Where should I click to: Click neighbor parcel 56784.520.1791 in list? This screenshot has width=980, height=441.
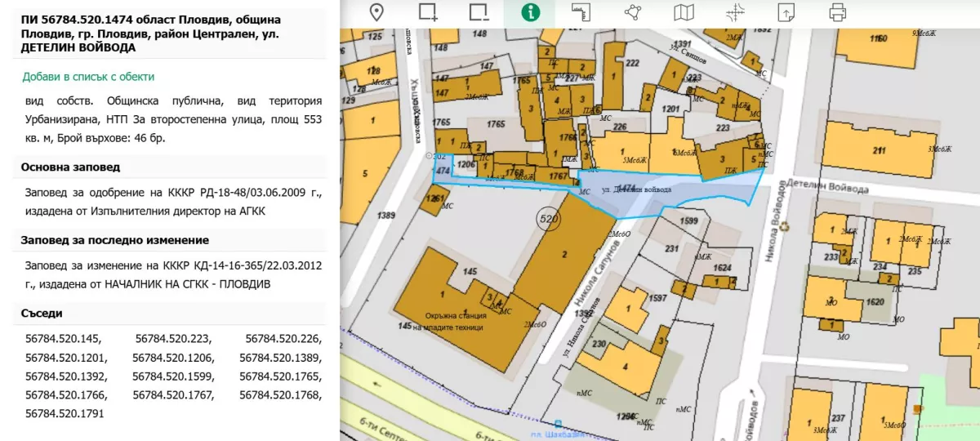[x=65, y=414]
